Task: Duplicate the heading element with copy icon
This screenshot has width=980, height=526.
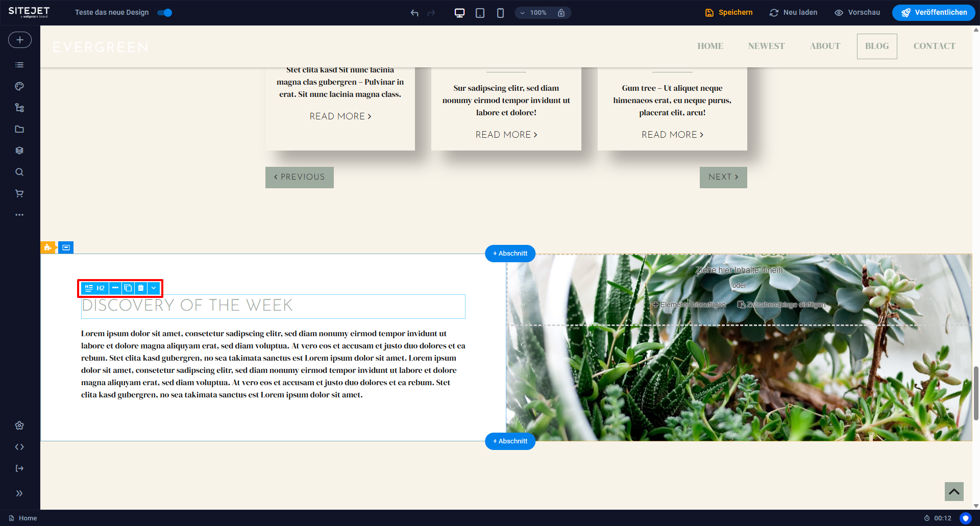Action: [x=128, y=288]
